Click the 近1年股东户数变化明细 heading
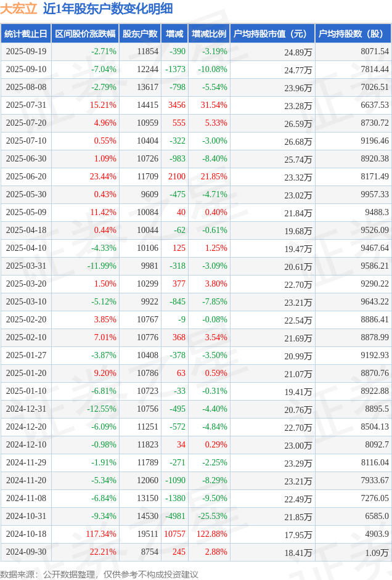Viewport: 392px width, 580px height. coord(108,9)
